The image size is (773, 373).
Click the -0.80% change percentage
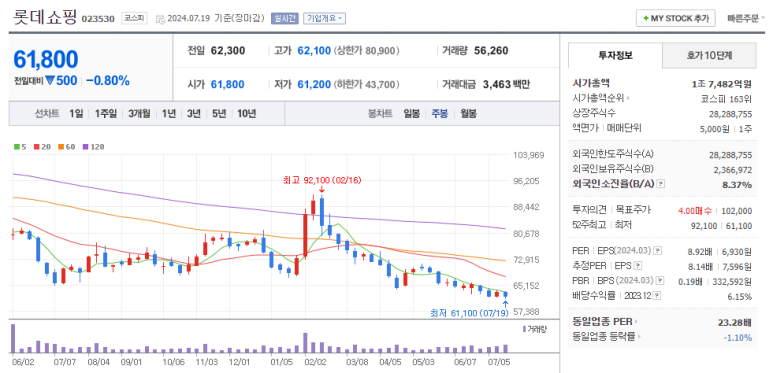point(107,80)
